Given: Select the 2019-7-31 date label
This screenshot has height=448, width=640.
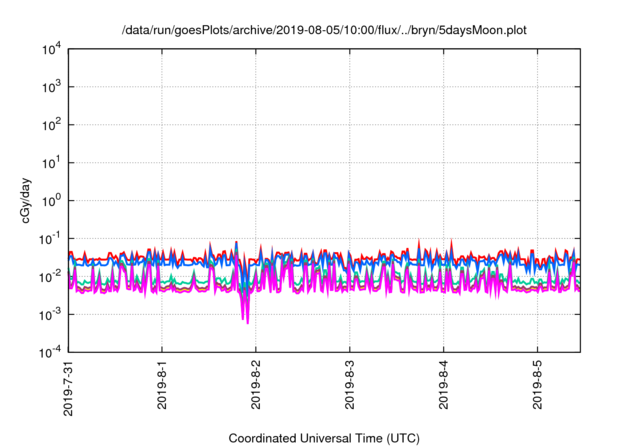Looking at the screenshot, I should tap(69, 388).
